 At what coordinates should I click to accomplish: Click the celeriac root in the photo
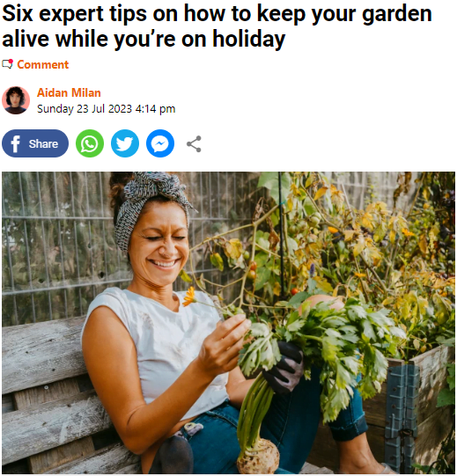click(x=258, y=458)
